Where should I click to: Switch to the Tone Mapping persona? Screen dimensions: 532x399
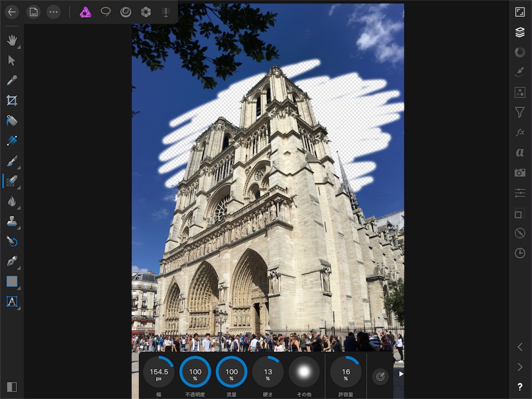(x=166, y=12)
